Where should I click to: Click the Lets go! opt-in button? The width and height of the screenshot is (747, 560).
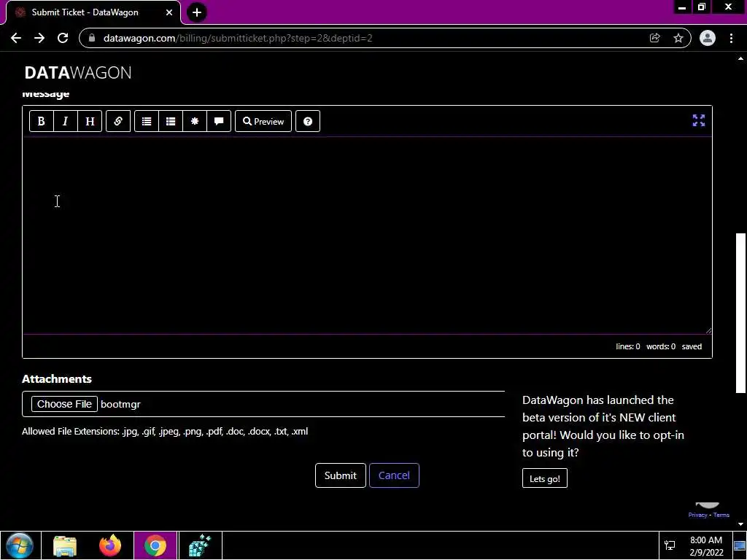(544, 478)
